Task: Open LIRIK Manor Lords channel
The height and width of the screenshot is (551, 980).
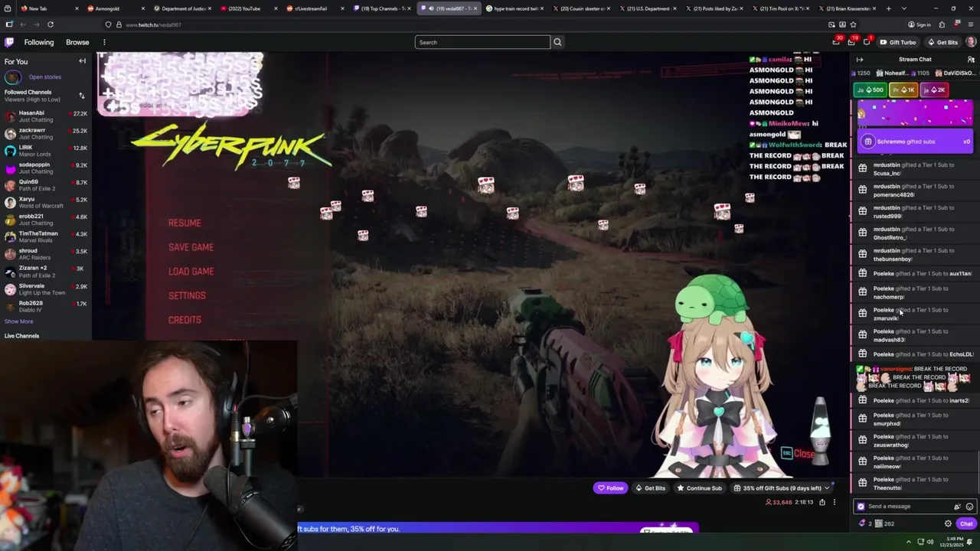Action: pyautogui.click(x=46, y=151)
